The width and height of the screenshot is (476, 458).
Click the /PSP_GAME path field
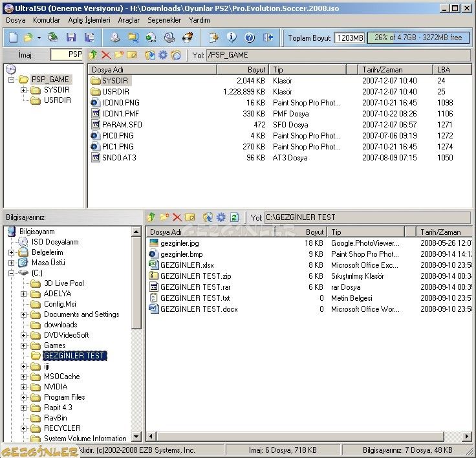(x=338, y=55)
